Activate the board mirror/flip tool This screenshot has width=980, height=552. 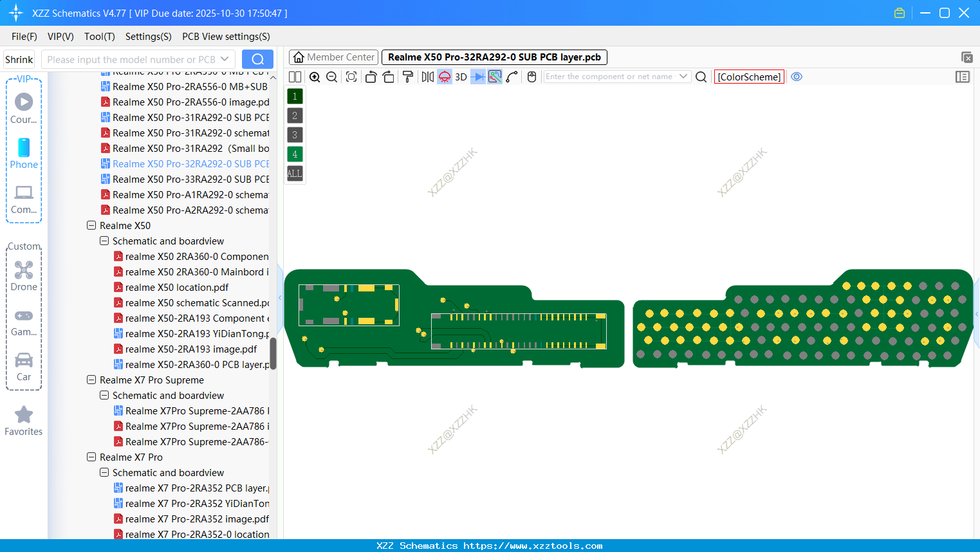point(427,77)
